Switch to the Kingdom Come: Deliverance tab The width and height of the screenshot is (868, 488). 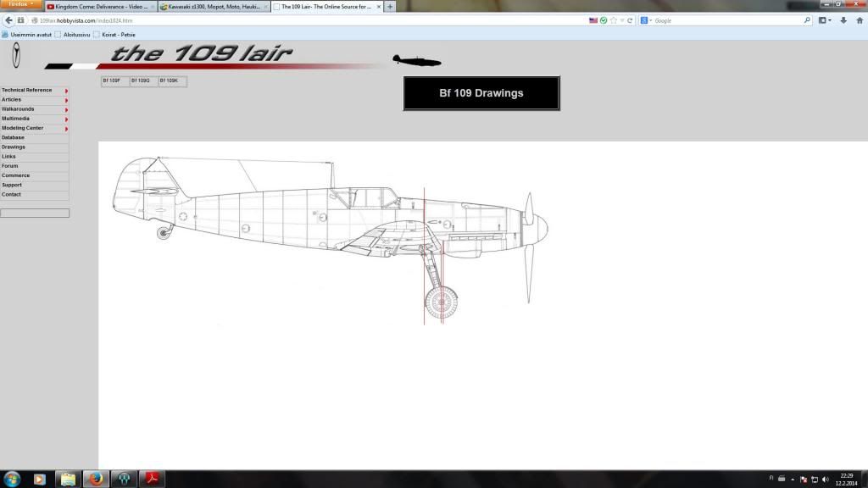(x=99, y=6)
